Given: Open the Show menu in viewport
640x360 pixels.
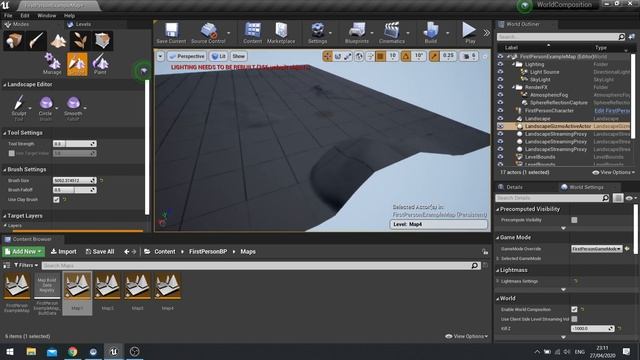Looking at the screenshot, I should 239,56.
